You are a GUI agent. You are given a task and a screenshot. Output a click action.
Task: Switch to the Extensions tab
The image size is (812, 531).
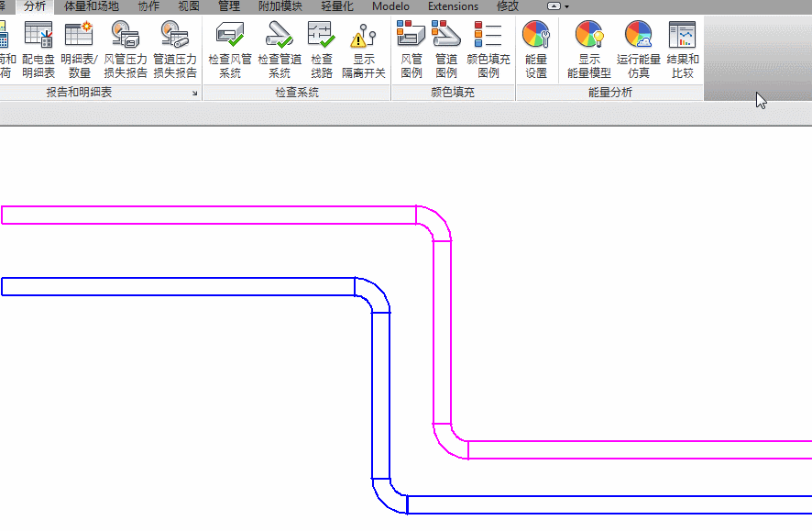point(453,6)
